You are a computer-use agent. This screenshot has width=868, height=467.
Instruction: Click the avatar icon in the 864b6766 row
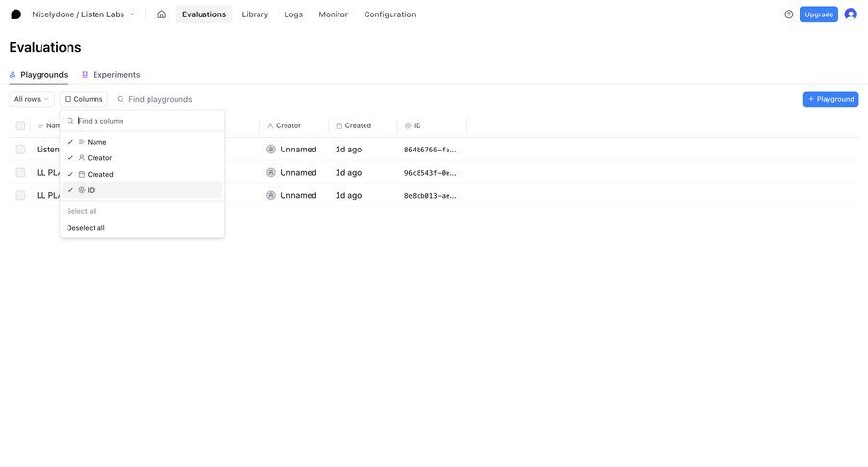(x=271, y=149)
